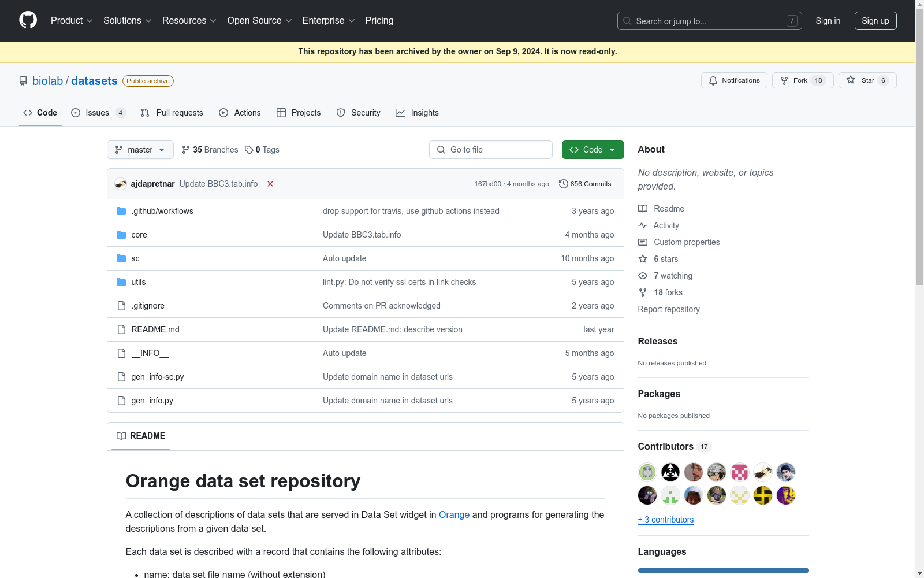924x578 pixels.
Task: Click the Notifications button
Action: [734, 80]
